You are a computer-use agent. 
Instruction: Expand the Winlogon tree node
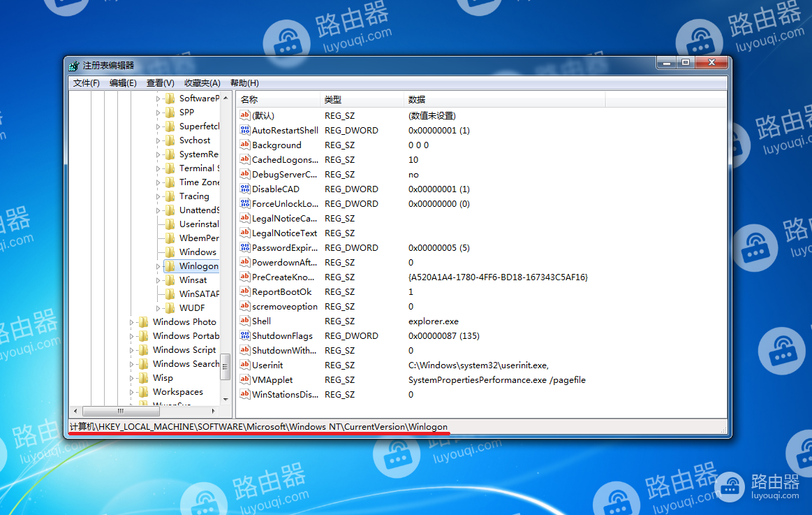pyautogui.click(x=158, y=266)
